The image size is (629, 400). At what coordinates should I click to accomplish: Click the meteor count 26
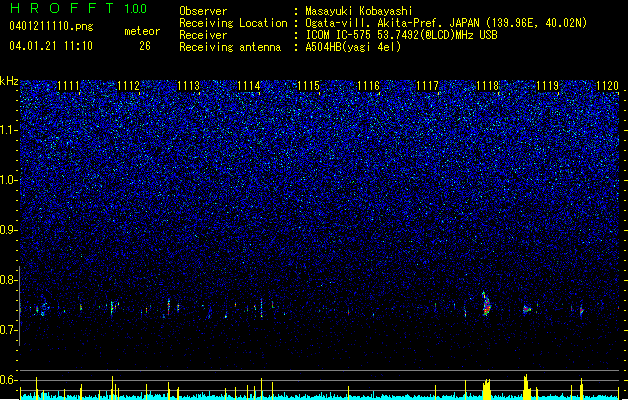[x=145, y=46]
